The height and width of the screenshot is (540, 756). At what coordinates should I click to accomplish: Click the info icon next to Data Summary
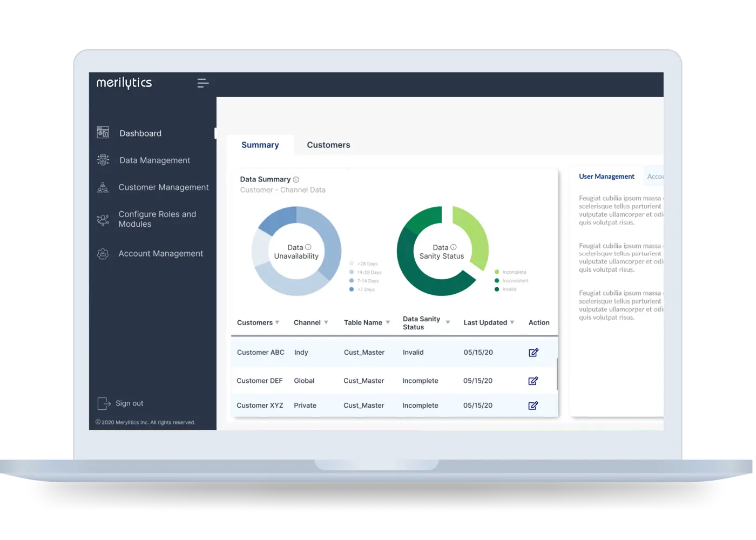[x=296, y=179]
